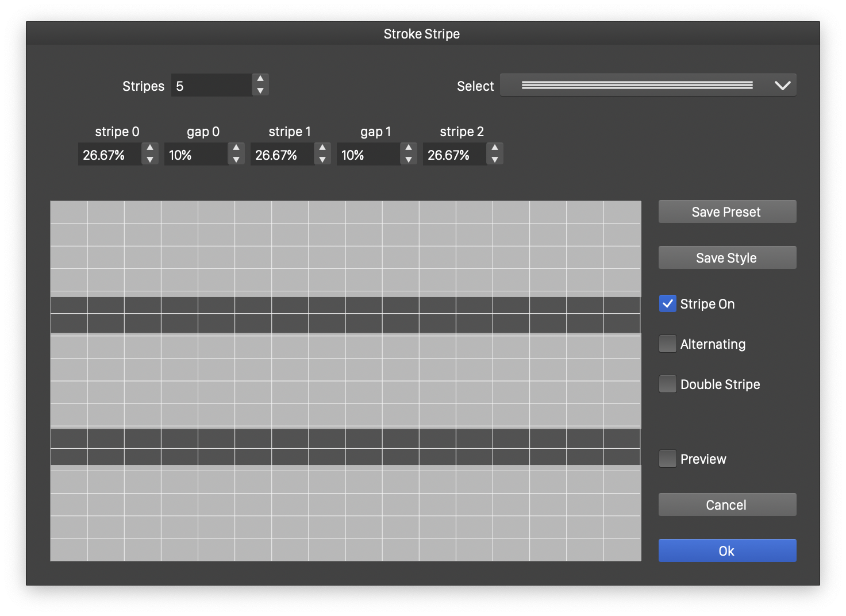Open the Select stripe preset dropdown
This screenshot has width=846, height=616.
648,86
